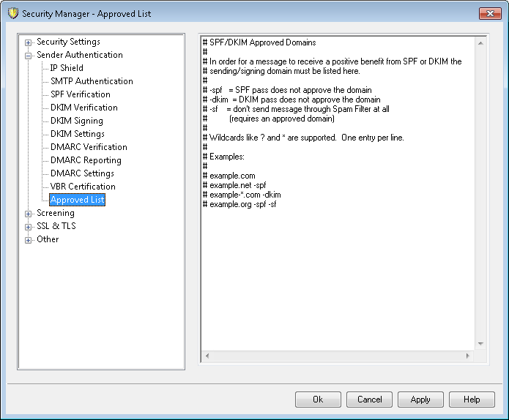Open DKIM Verification page
This screenshot has height=420, width=509.
point(83,108)
